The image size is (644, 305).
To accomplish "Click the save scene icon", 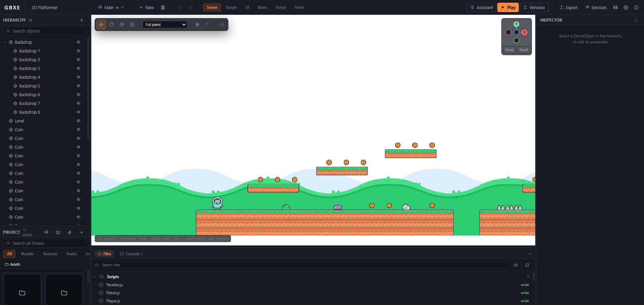I will pos(163,7).
